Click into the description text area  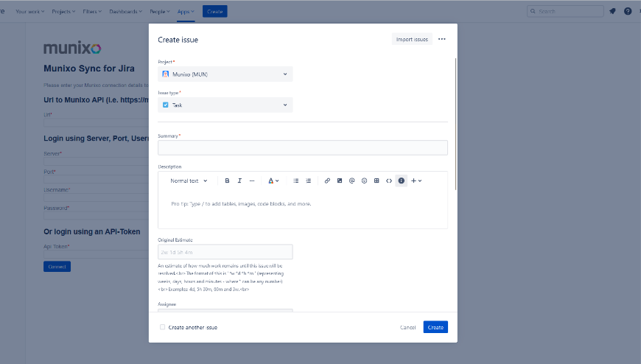[x=303, y=209]
